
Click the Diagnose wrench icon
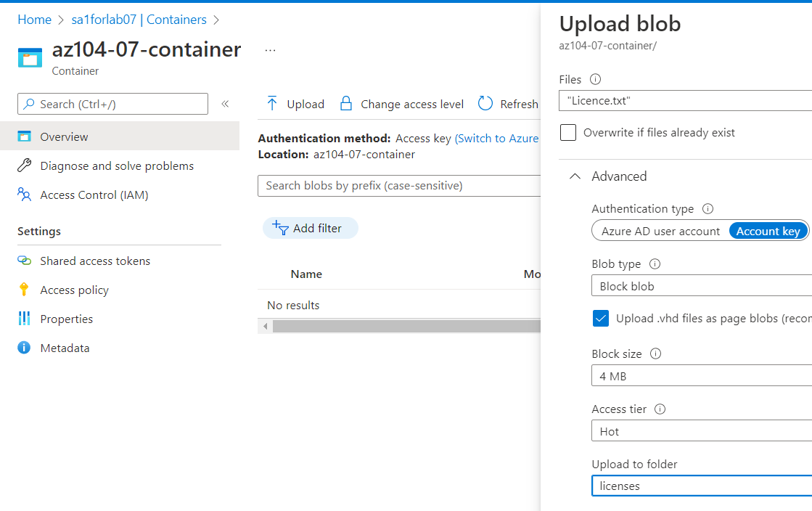[25, 165]
